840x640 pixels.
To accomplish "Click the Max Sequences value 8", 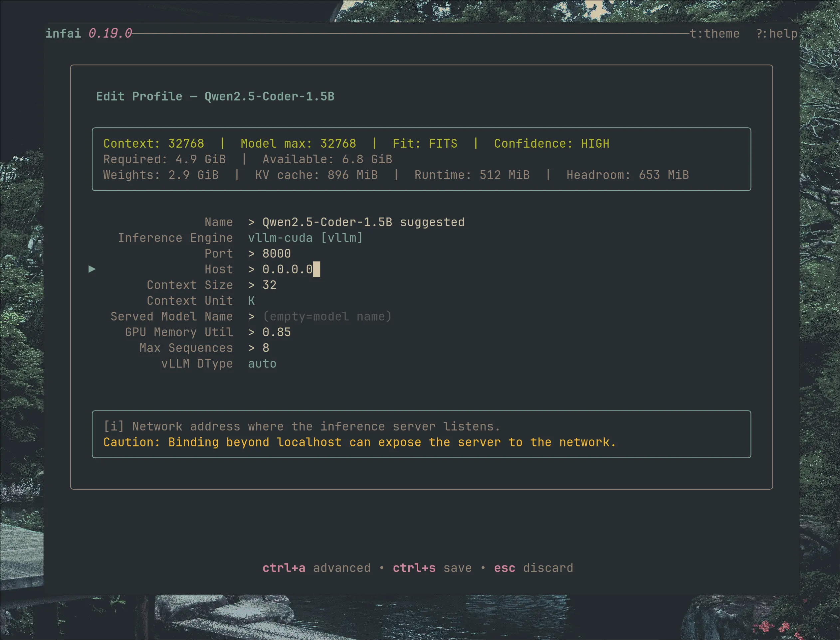I will click(266, 348).
